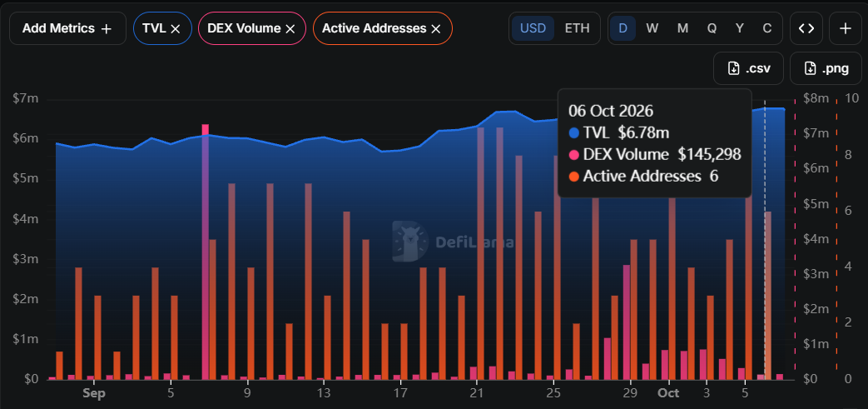This screenshot has width=868, height=409.
Task: Click the pink DEX Volume bar at 29
Action: pyautogui.click(x=627, y=322)
